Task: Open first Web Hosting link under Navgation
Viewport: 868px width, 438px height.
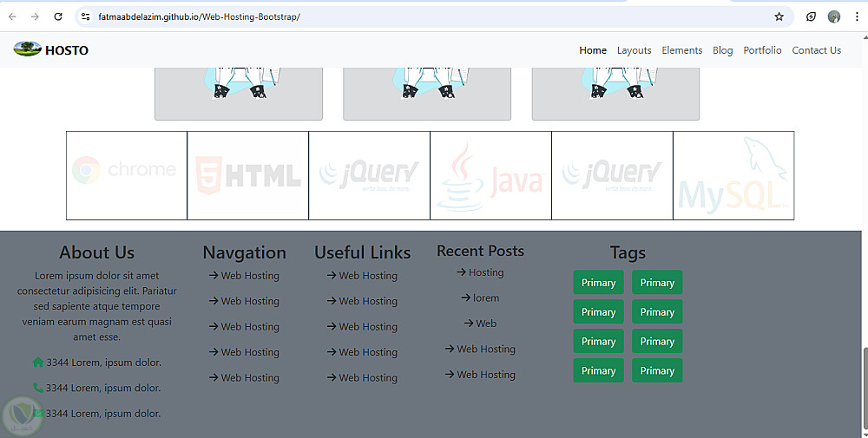Action: pyautogui.click(x=244, y=276)
